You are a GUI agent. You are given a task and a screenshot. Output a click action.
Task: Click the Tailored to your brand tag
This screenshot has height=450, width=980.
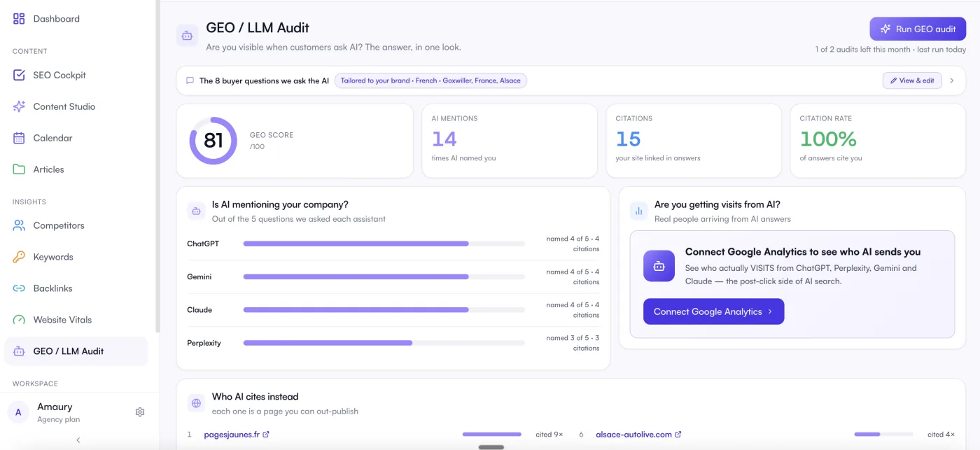(430, 80)
